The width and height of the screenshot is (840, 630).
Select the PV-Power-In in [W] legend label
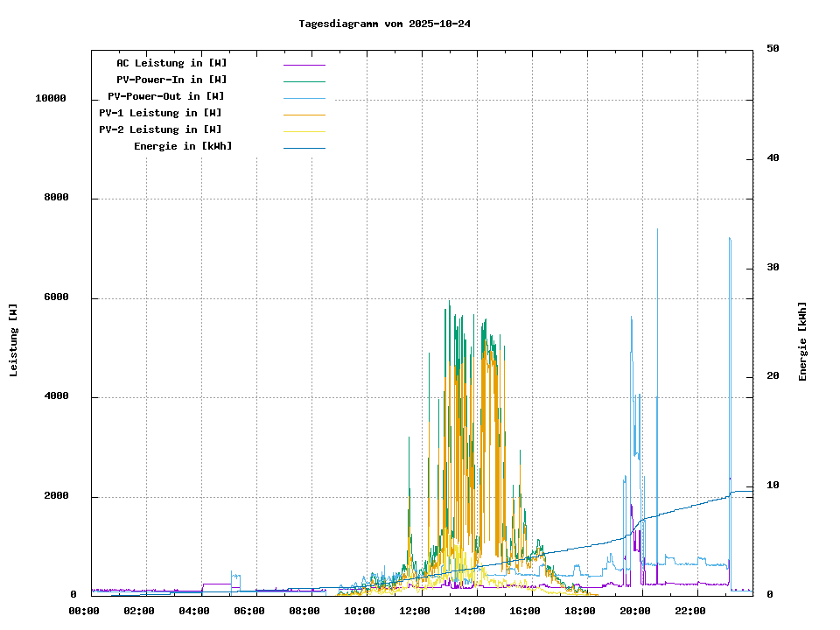171,80
